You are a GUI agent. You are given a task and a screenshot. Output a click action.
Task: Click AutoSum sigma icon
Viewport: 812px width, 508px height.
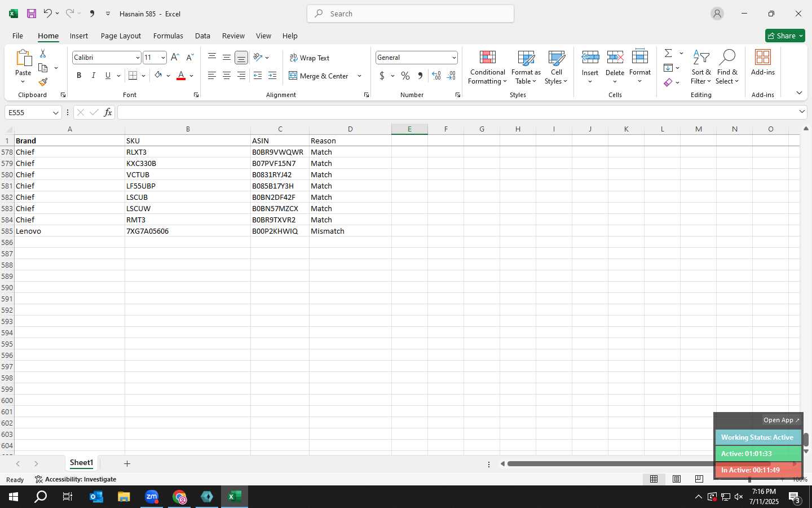pyautogui.click(x=668, y=53)
